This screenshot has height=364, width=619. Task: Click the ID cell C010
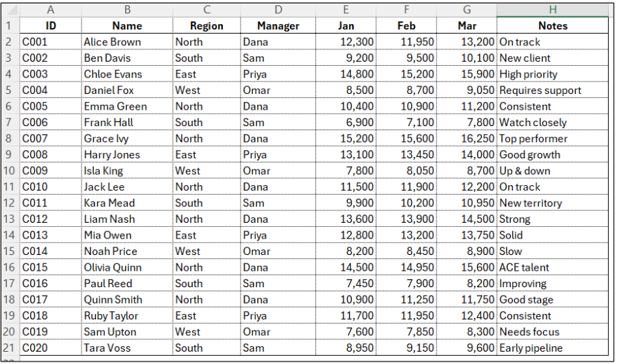pyautogui.click(x=50, y=187)
